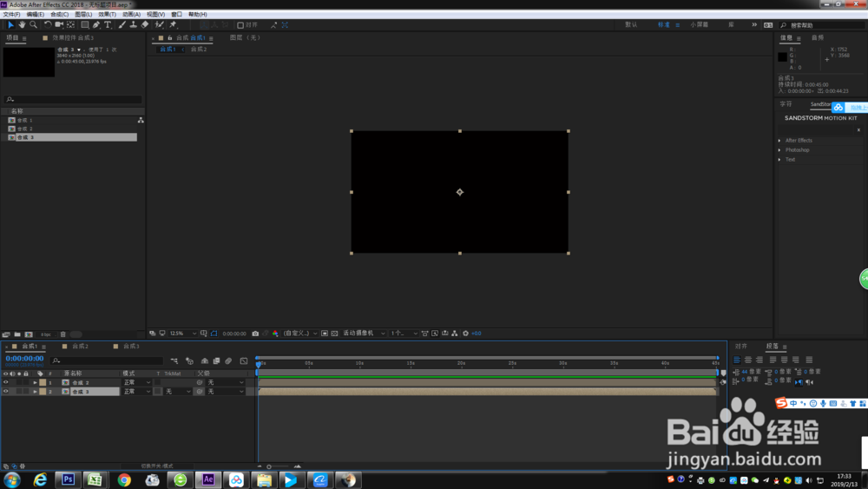The width and height of the screenshot is (868, 489).
Task: Click the trash delete icon in Project panel
Action: (x=63, y=334)
